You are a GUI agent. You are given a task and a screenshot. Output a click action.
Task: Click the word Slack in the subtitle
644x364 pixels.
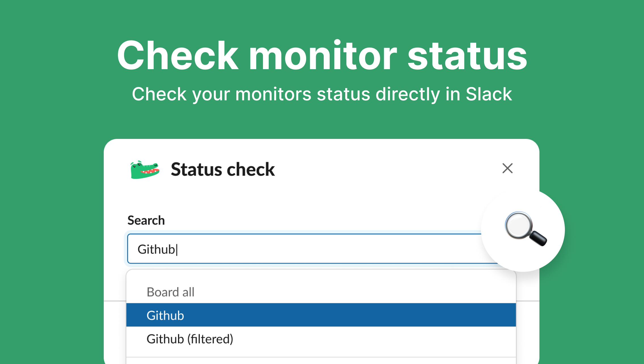(489, 94)
